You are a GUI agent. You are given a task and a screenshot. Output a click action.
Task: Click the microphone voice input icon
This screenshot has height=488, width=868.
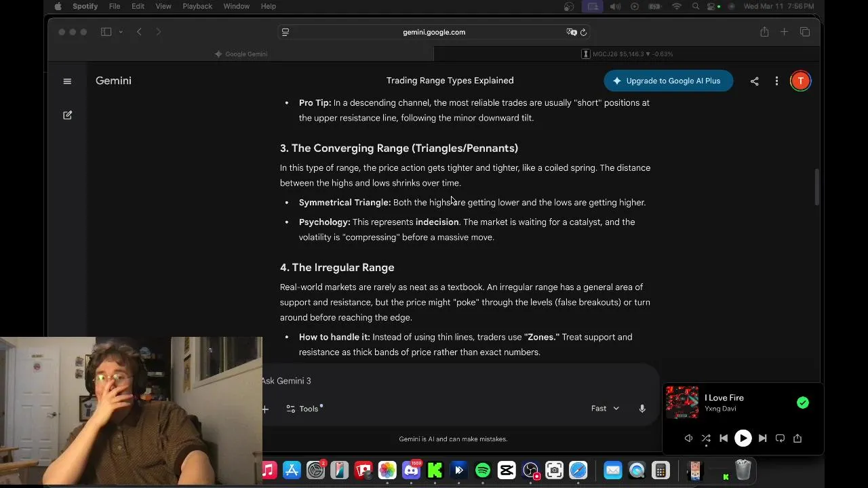point(642,409)
